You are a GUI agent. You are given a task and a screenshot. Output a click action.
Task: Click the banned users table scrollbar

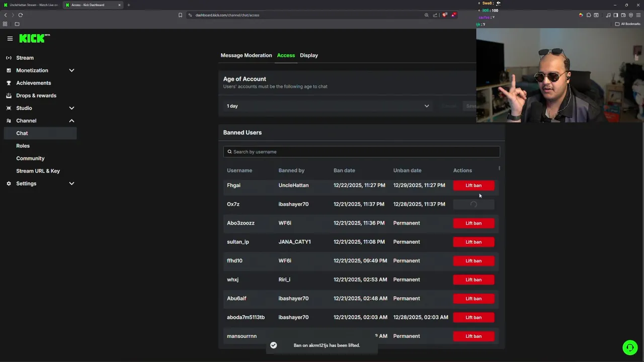(x=499, y=168)
